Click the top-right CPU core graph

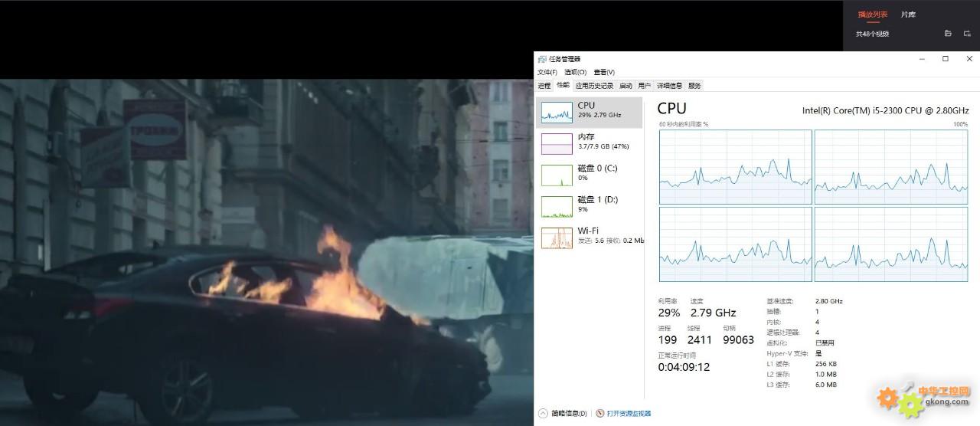891,167
